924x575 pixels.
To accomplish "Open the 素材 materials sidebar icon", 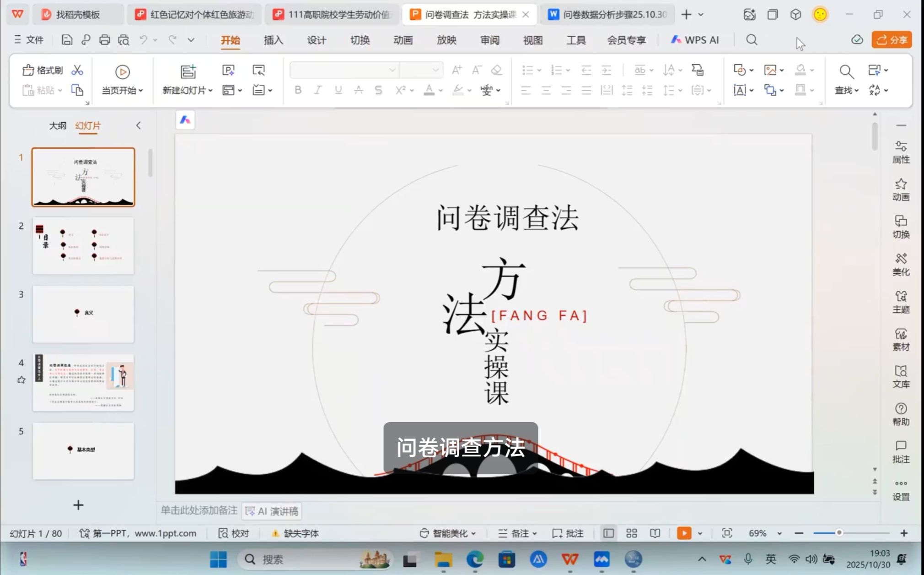I will (901, 340).
